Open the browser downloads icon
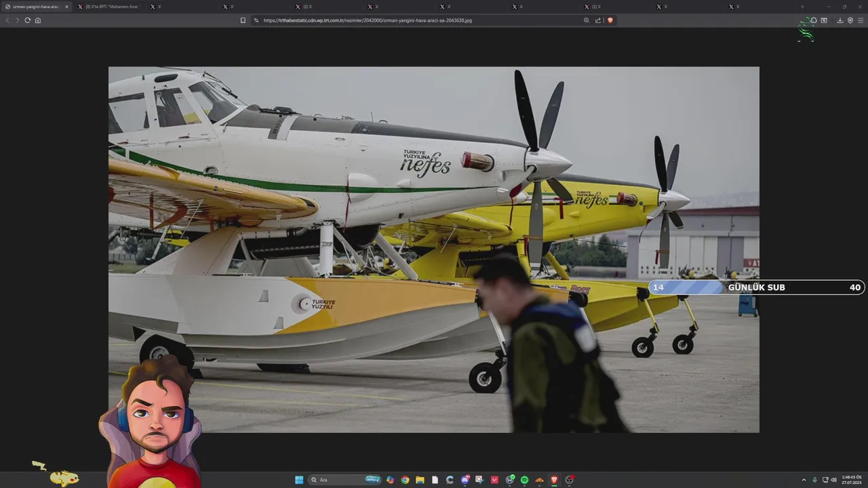 click(840, 20)
